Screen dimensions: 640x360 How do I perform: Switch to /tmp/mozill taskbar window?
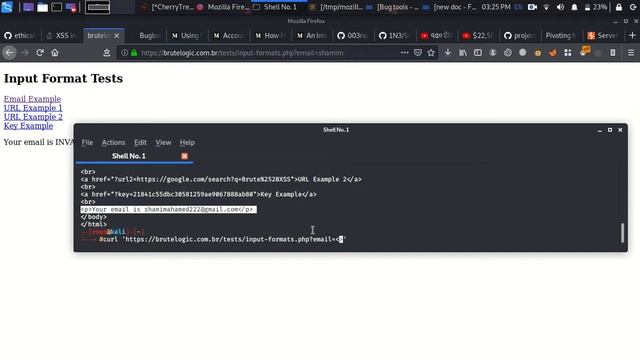[x=336, y=7]
